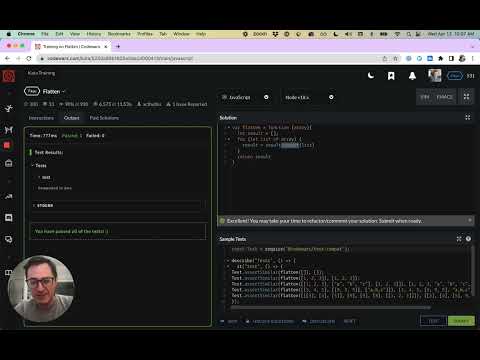480x360 pixels.
Task: Open the Apple menu
Action: [9, 34]
